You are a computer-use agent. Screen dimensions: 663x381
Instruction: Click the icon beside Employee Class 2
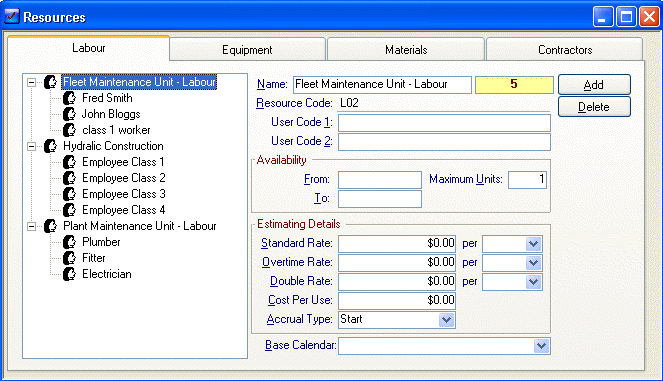[69, 178]
